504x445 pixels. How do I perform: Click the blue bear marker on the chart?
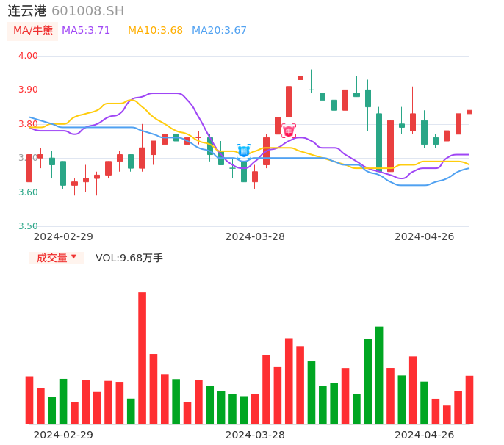244,151
